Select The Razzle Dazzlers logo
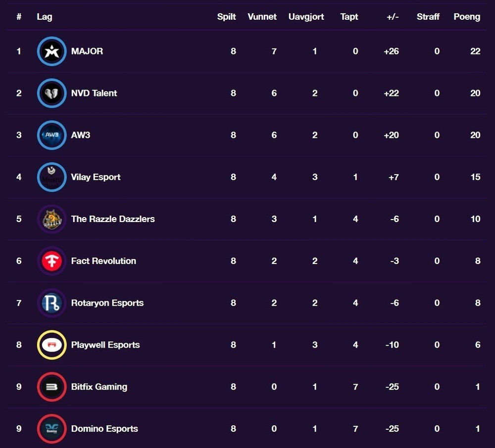This screenshot has height=448, width=495. click(x=52, y=219)
